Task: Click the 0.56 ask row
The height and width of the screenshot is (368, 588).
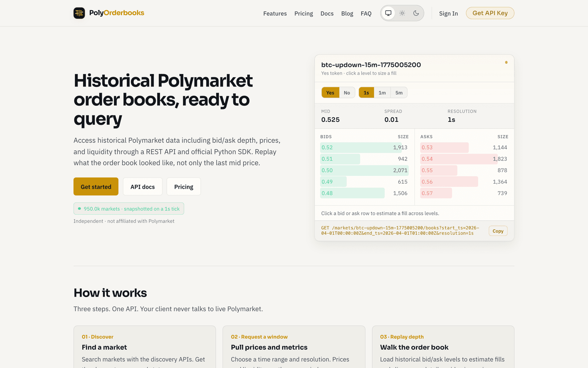Action: click(464, 182)
